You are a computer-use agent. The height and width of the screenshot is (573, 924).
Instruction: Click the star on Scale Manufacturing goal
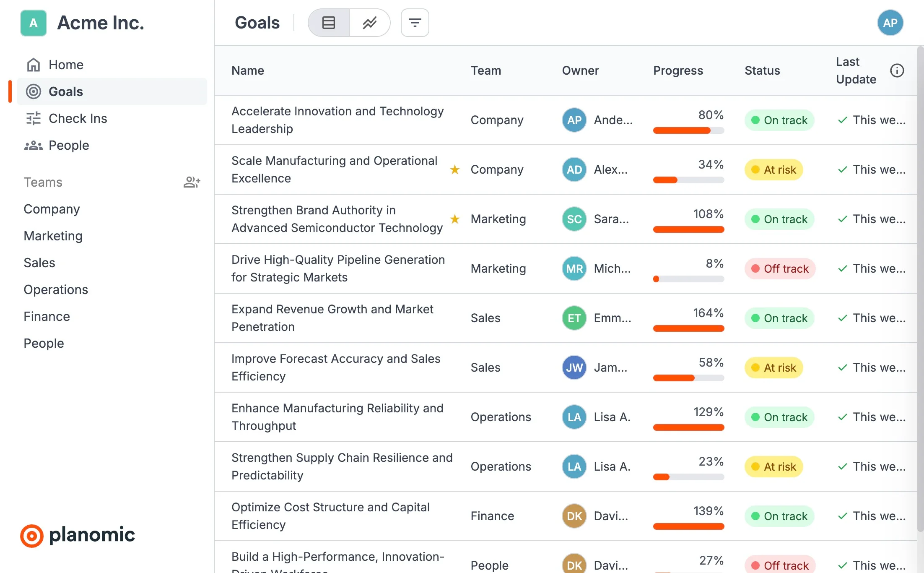point(454,169)
